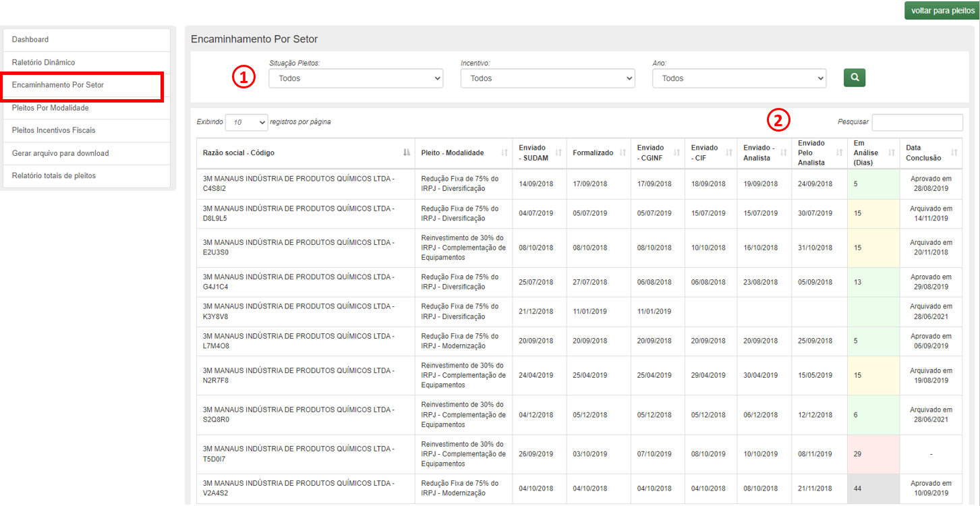
Task: Click row with code C4S8I2
Action: pyautogui.click(x=579, y=184)
